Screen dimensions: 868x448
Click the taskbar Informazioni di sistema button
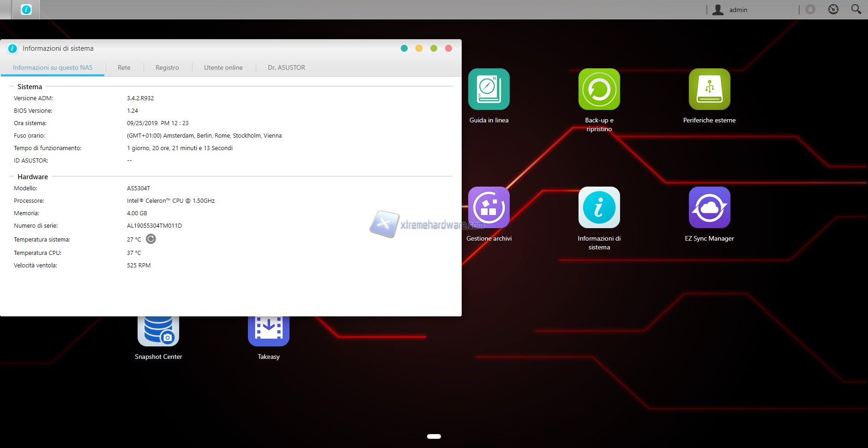click(x=26, y=10)
